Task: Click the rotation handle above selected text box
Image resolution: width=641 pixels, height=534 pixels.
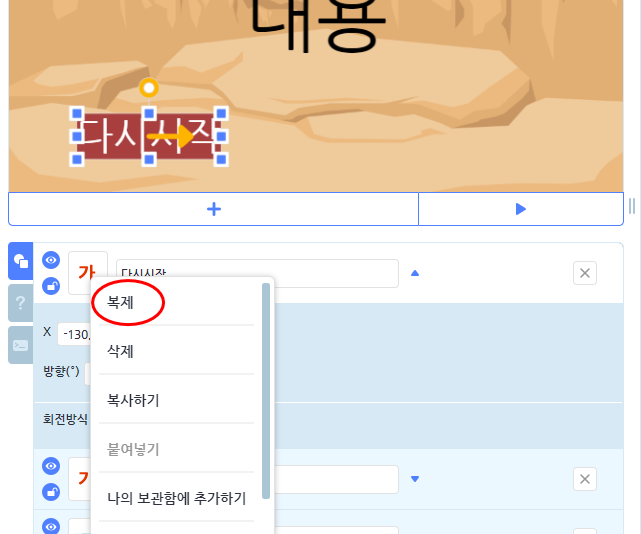Action: [149, 88]
